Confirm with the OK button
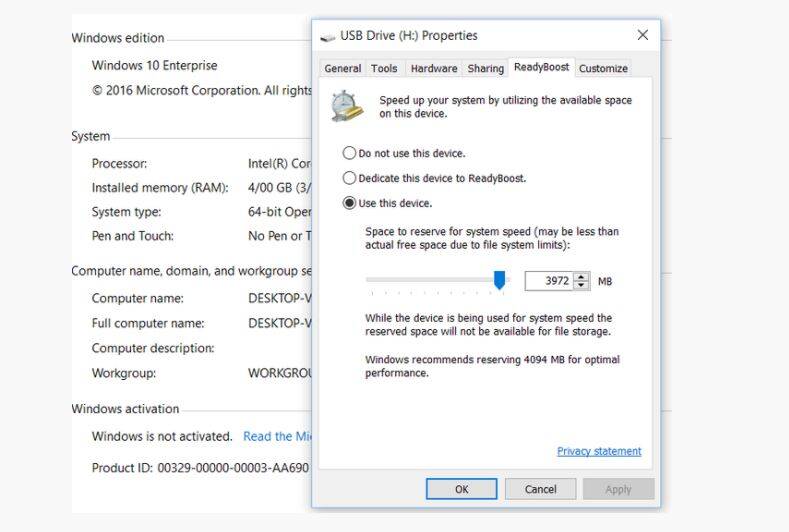 (x=461, y=489)
